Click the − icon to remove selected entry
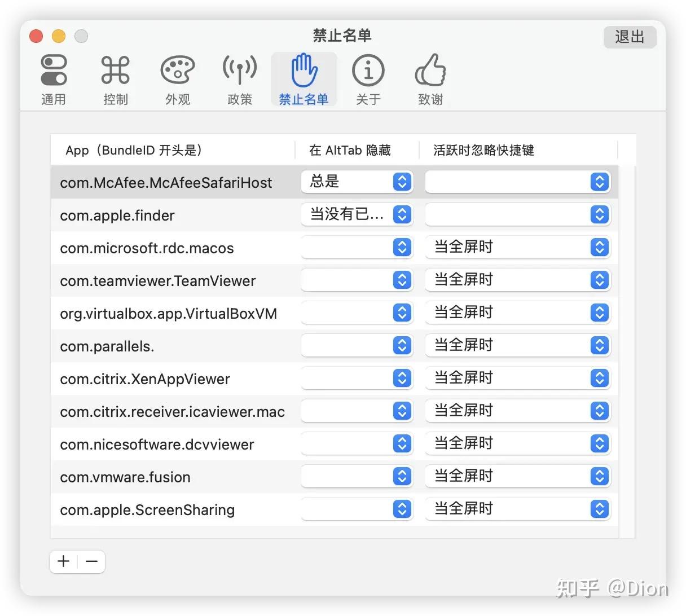The height and width of the screenshot is (616, 686). 92,561
